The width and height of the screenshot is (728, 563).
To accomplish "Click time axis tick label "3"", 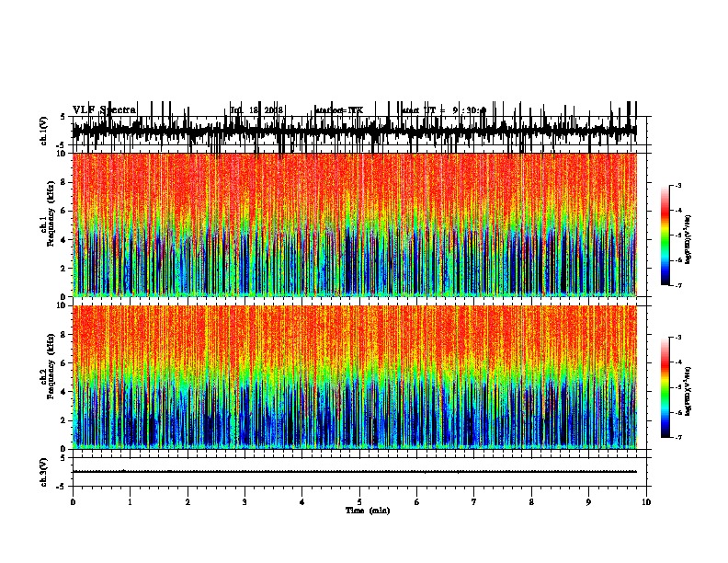I will click(x=245, y=502).
